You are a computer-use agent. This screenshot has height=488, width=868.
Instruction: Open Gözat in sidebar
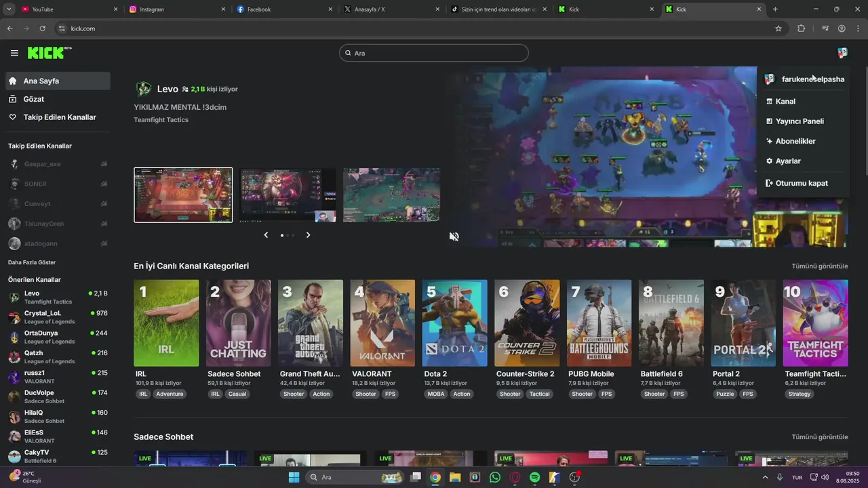pyautogui.click(x=58, y=99)
